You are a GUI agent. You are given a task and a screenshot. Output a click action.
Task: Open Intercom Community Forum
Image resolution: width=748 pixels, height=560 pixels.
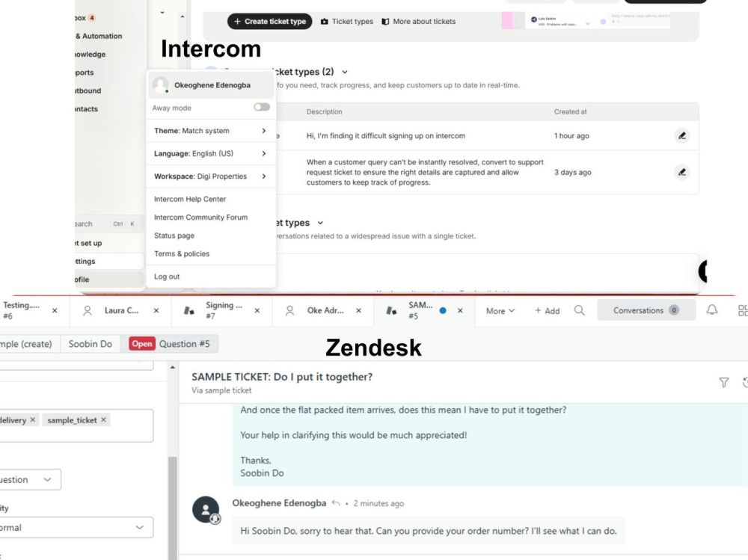(200, 217)
